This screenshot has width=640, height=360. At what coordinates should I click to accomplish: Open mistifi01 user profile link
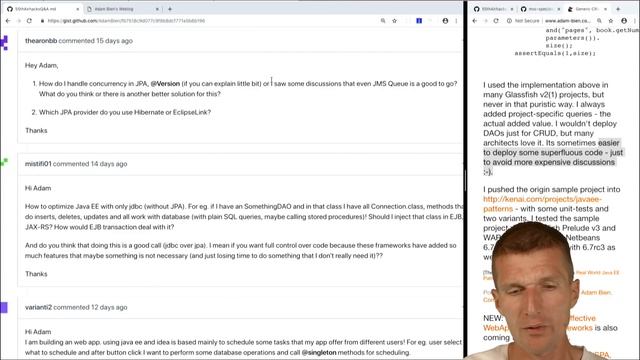tap(38, 164)
